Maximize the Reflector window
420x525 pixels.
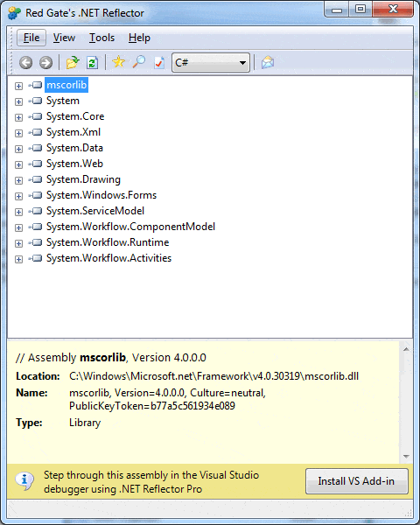tap(360, 9)
